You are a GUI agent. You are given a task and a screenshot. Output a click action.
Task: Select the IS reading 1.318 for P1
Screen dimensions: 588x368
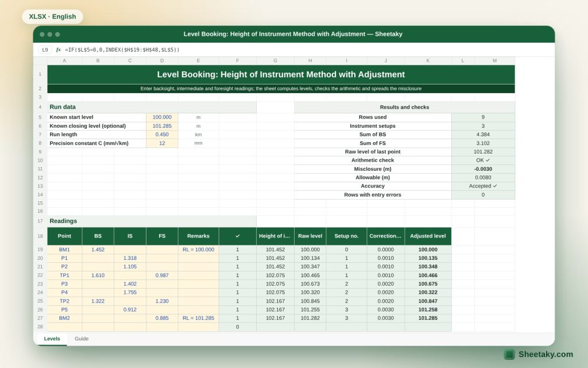pyautogui.click(x=130, y=258)
